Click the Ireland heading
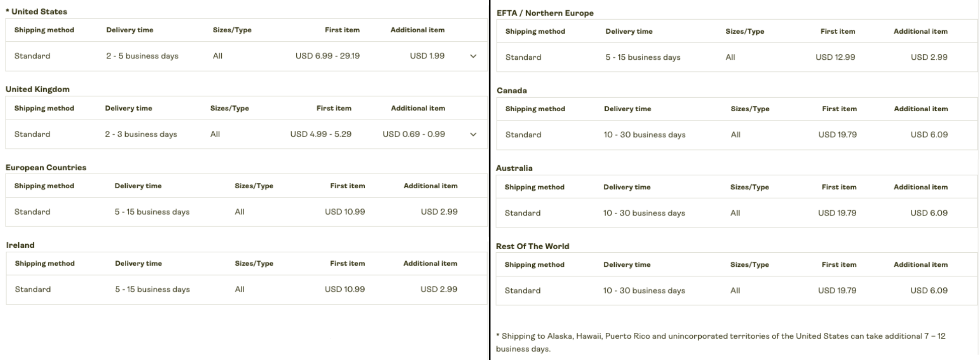The image size is (980, 360). 20,245
